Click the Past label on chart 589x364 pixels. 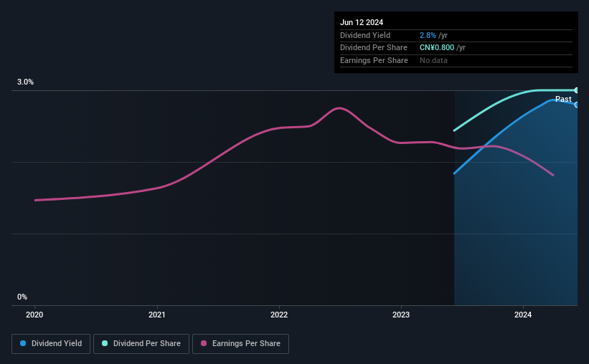pos(563,99)
